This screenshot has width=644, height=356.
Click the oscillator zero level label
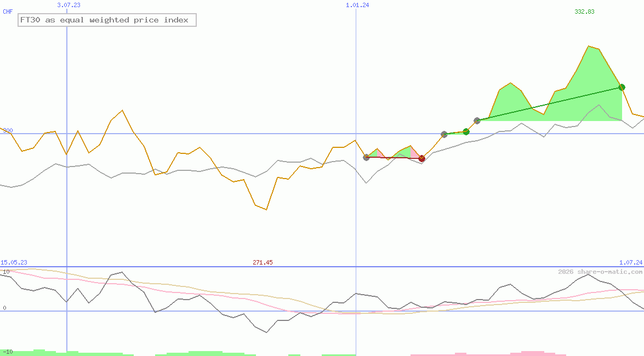coord(4,308)
